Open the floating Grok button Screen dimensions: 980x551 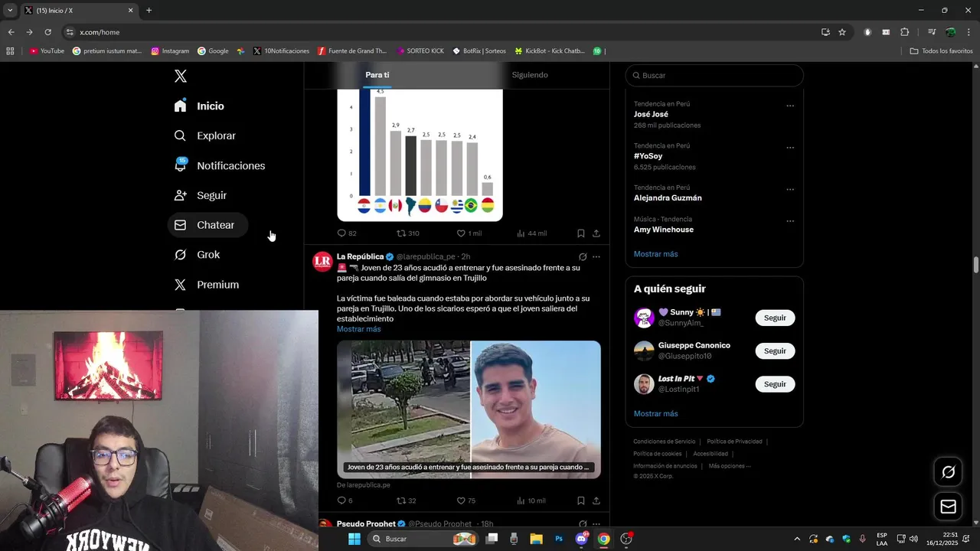coord(948,472)
